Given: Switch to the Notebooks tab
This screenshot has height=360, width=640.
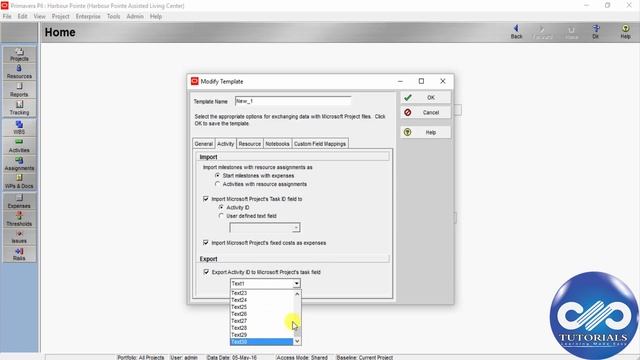Looking at the screenshot, I should (x=277, y=144).
